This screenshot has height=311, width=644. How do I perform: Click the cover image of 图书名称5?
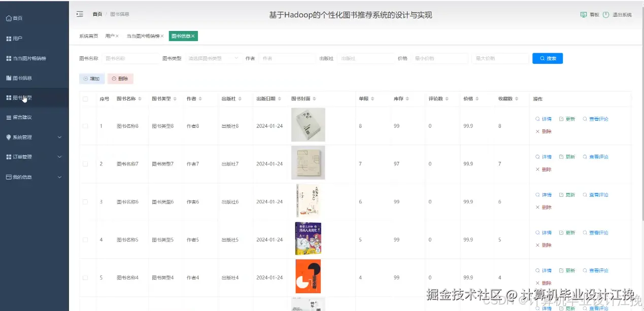pos(308,238)
